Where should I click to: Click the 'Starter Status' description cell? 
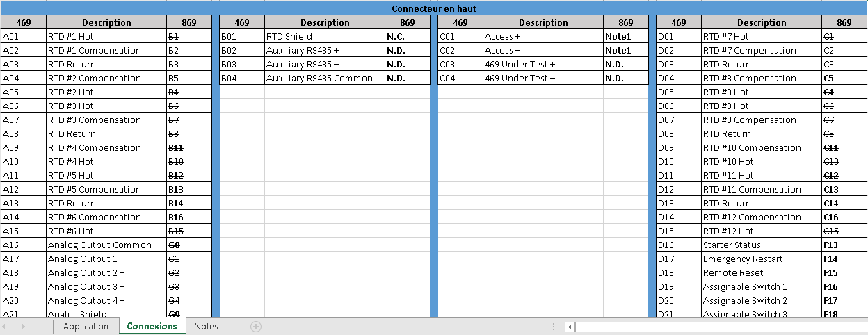[761, 245]
